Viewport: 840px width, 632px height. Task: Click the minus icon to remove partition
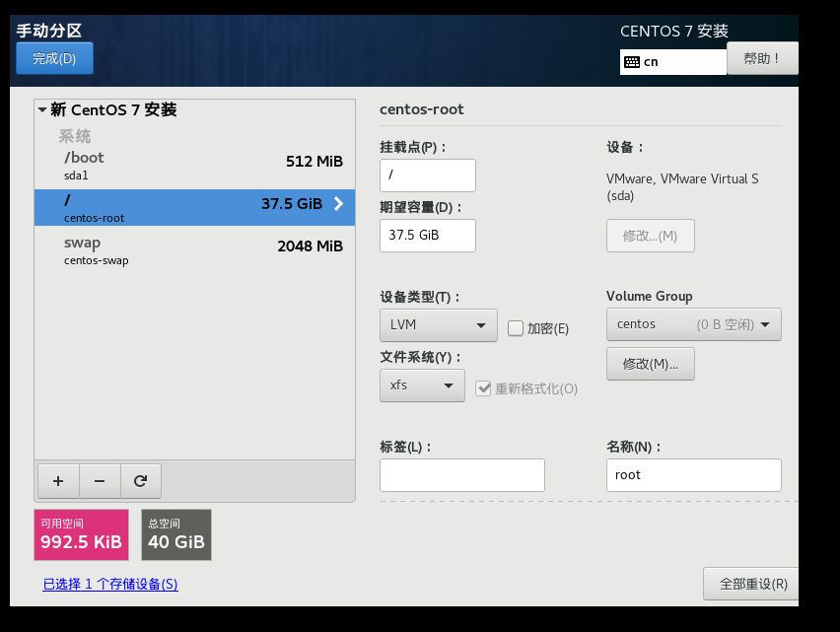[100, 481]
